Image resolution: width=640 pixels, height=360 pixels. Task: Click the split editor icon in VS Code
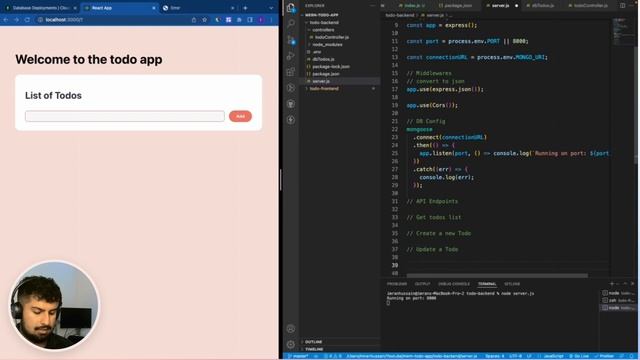pyautogui.click(x=622, y=6)
